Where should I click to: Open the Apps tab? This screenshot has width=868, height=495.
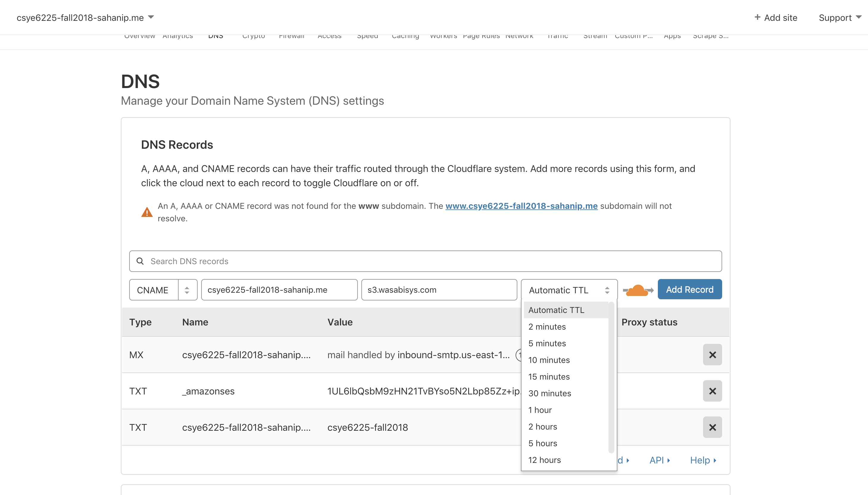(x=672, y=36)
